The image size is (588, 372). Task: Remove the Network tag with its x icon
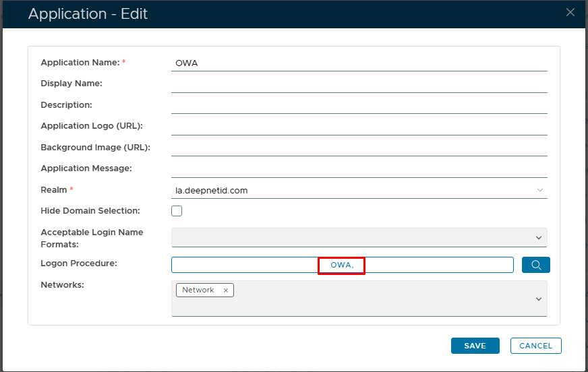226,290
